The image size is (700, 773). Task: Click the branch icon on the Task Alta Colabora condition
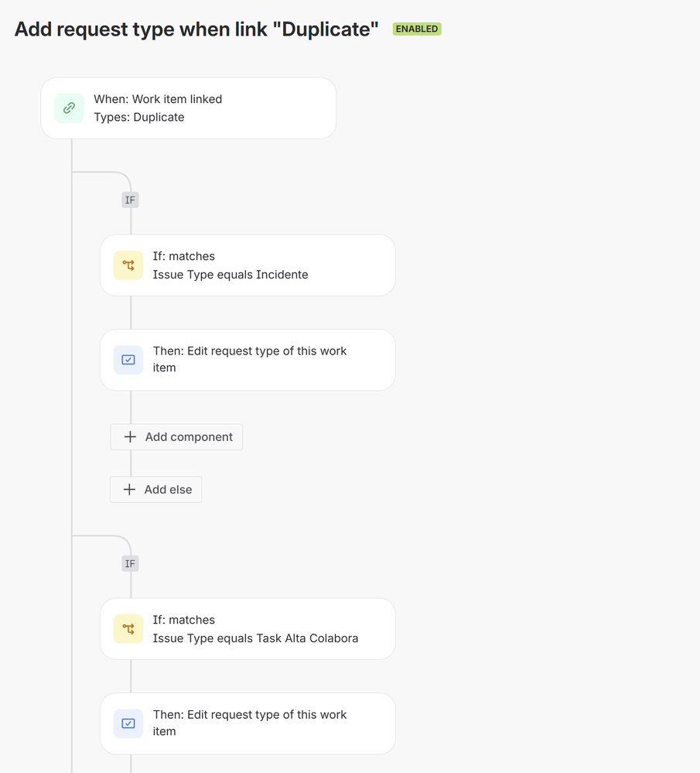pyautogui.click(x=128, y=629)
